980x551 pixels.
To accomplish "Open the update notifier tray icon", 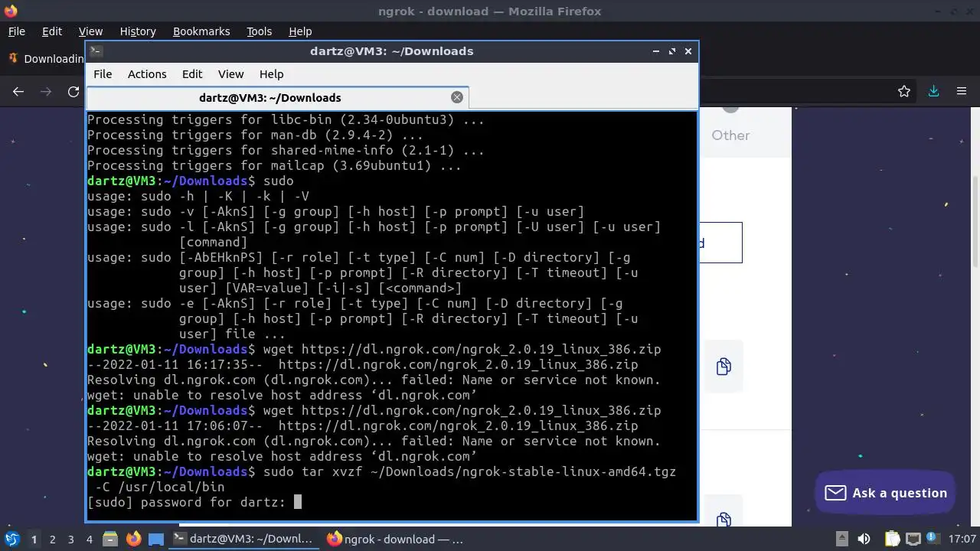I will click(933, 539).
